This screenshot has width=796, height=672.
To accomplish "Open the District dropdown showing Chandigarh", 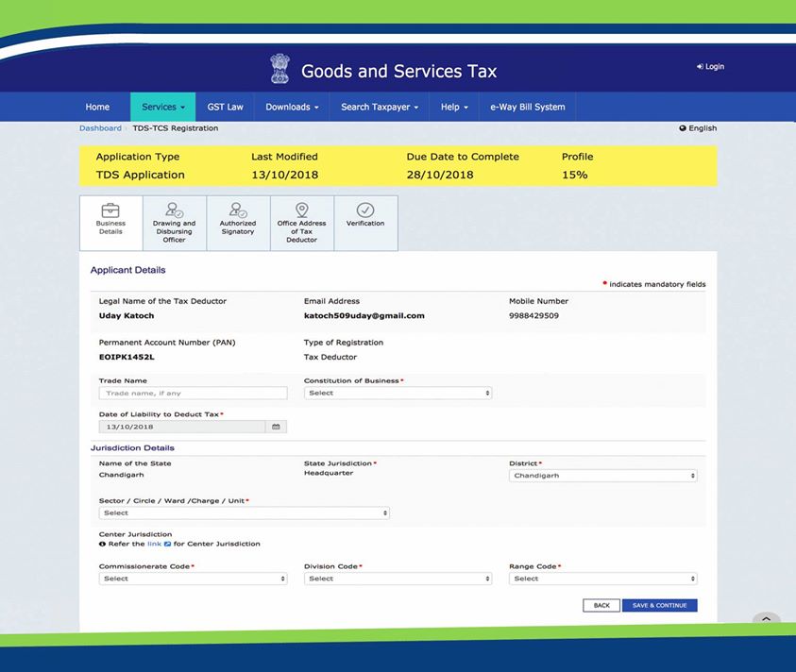I will [603, 476].
